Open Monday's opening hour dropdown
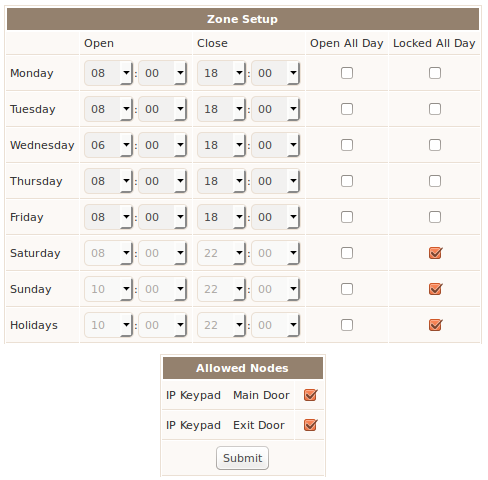The width and height of the screenshot is (488, 480). [108, 73]
